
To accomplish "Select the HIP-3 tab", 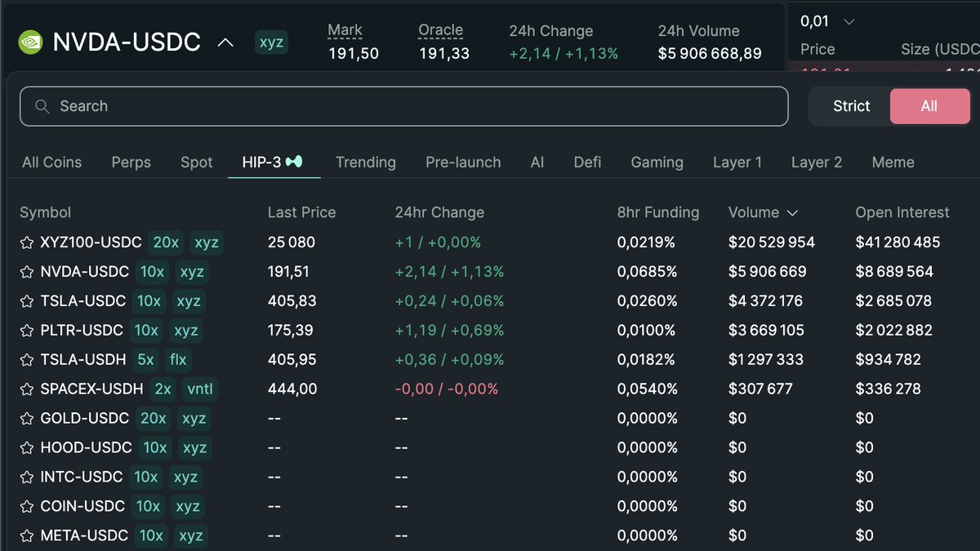I will pos(273,162).
